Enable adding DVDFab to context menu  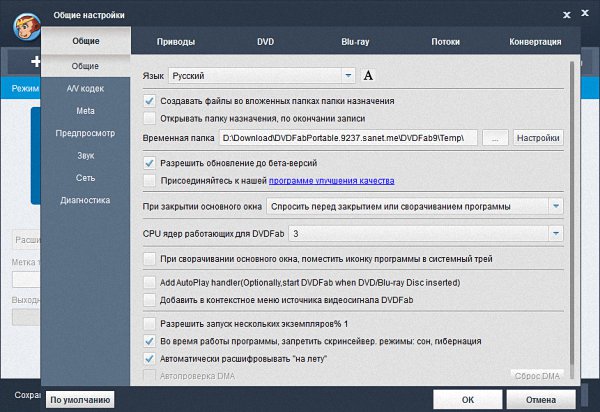click(149, 300)
